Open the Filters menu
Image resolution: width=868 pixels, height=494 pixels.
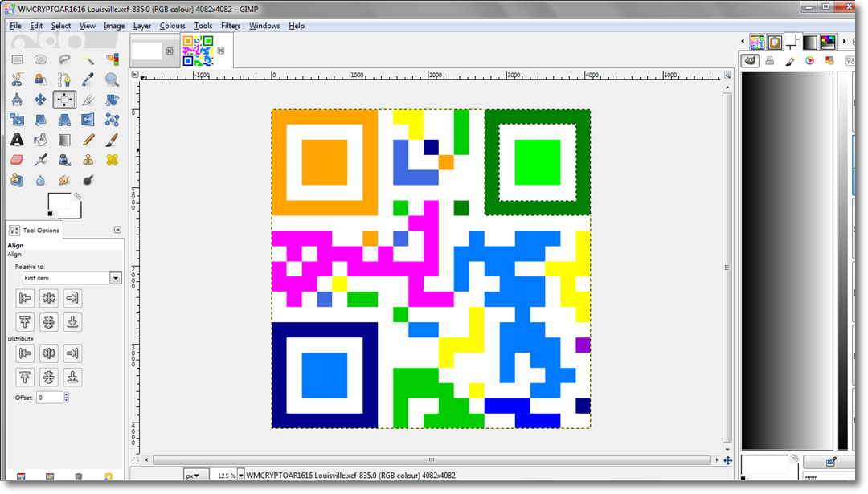tap(231, 26)
